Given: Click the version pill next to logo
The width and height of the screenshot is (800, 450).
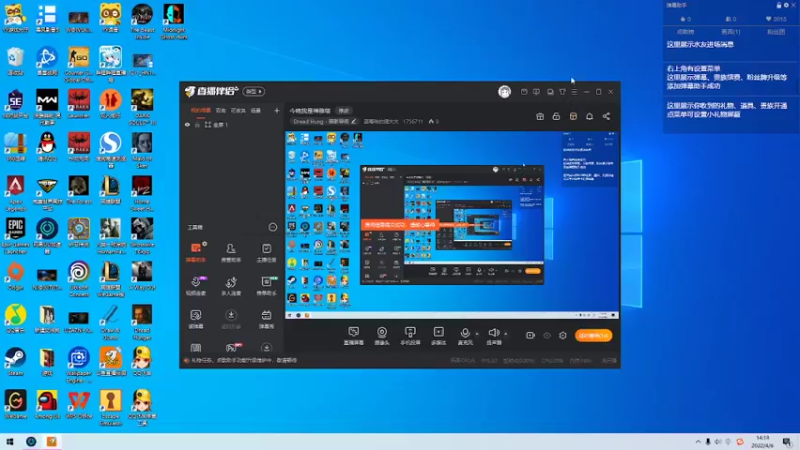Looking at the screenshot, I should [x=254, y=91].
